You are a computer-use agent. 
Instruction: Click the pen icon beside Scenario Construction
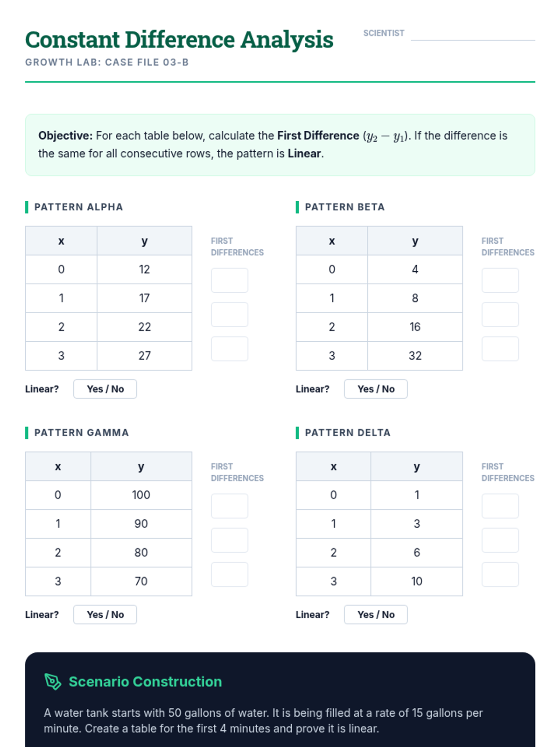tap(53, 682)
